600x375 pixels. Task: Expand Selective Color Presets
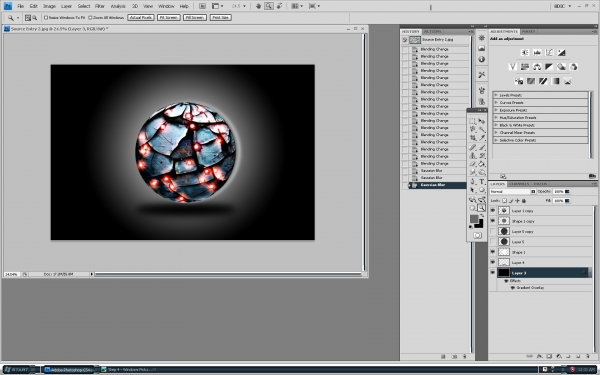[x=496, y=140]
